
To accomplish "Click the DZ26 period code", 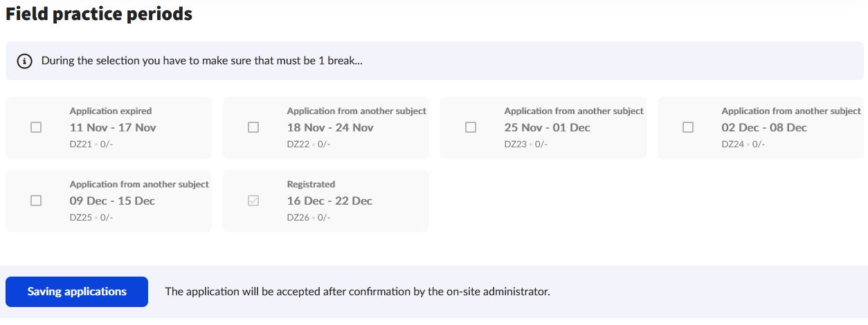I will click(298, 217).
